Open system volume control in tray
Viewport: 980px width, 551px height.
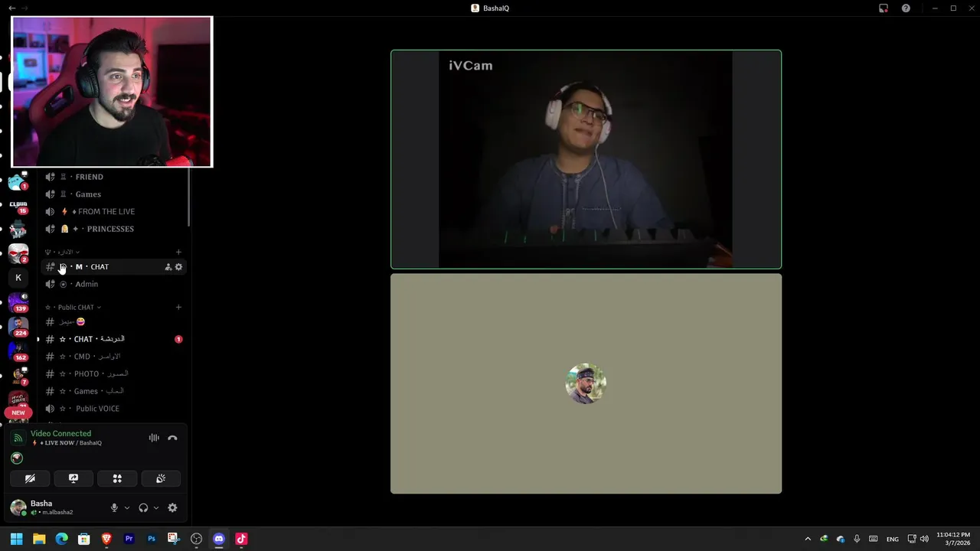pos(924,539)
